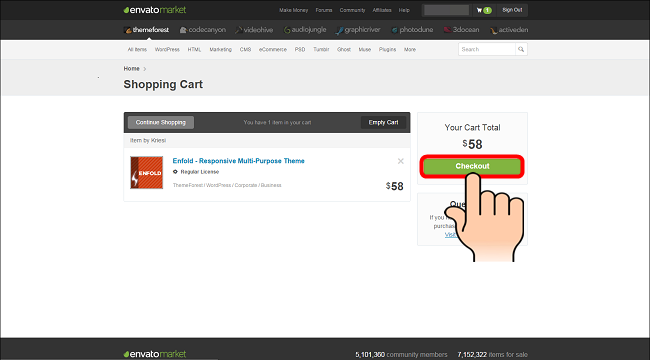Image resolution: width=650 pixels, height=360 pixels.
Task: Open the Tumblr category menu
Action: pyautogui.click(x=321, y=49)
